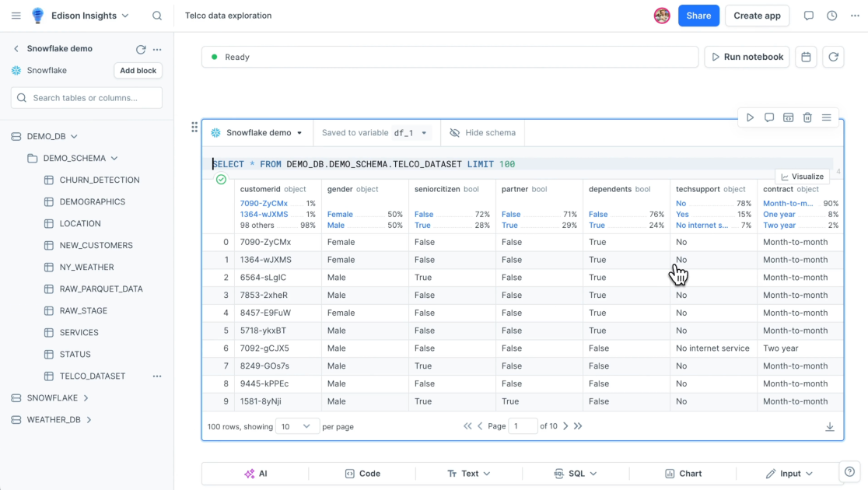Add a comment to the SQL block
Screen dimensions: 868x490
769,117
